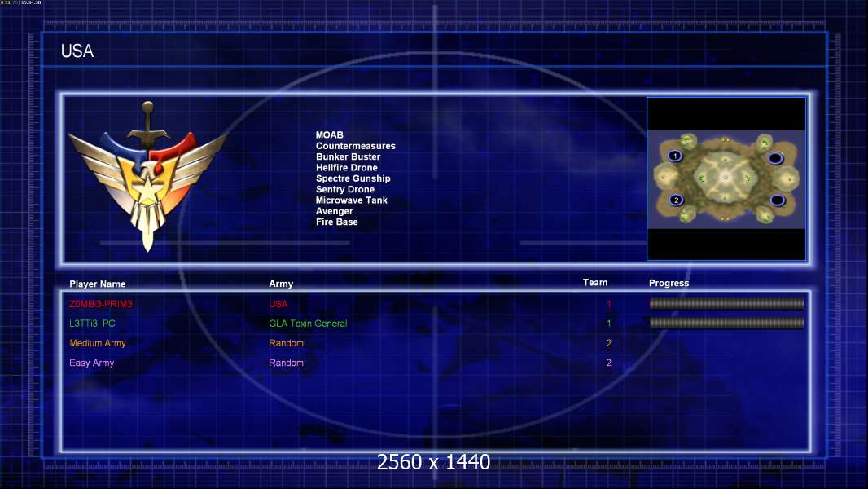868x489 pixels.
Task: Click GLA Toxin General army
Action: click(308, 324)
